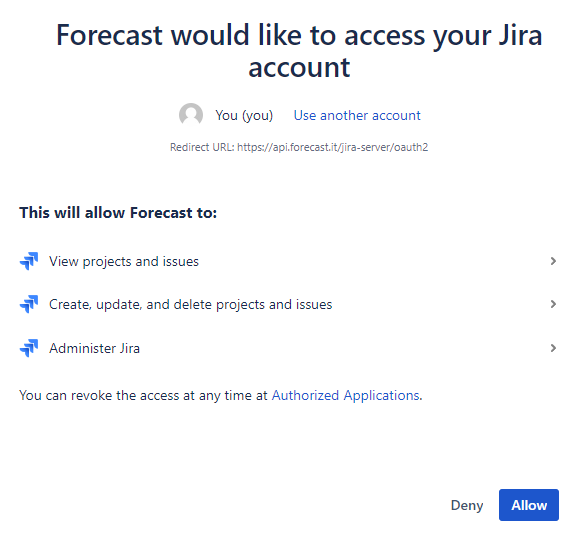Click Jira icon beside View projects and issues
Image resolution: width=584 pixels, height=549 pixels.
tap(29, 261)
